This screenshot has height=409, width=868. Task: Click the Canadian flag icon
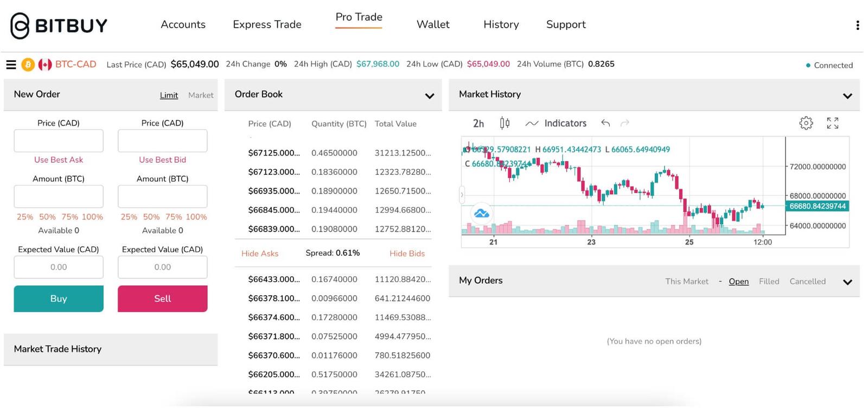45,65
